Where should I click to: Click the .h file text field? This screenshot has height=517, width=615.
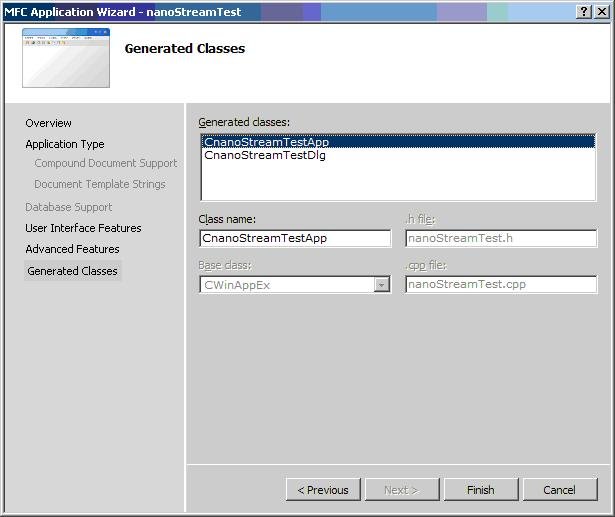[x=501, y=238]
